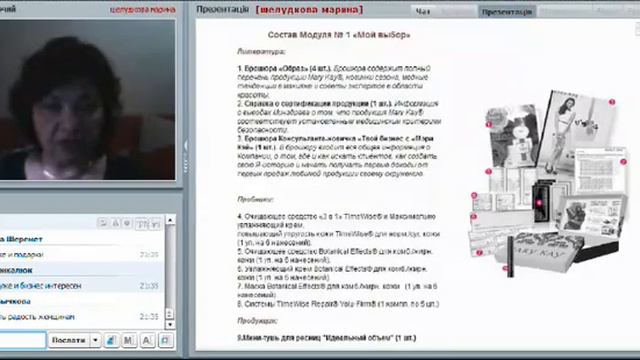Click the M icon in chat input bar
The height and width of the screenshot is (360, 640).
pos(129,340)
